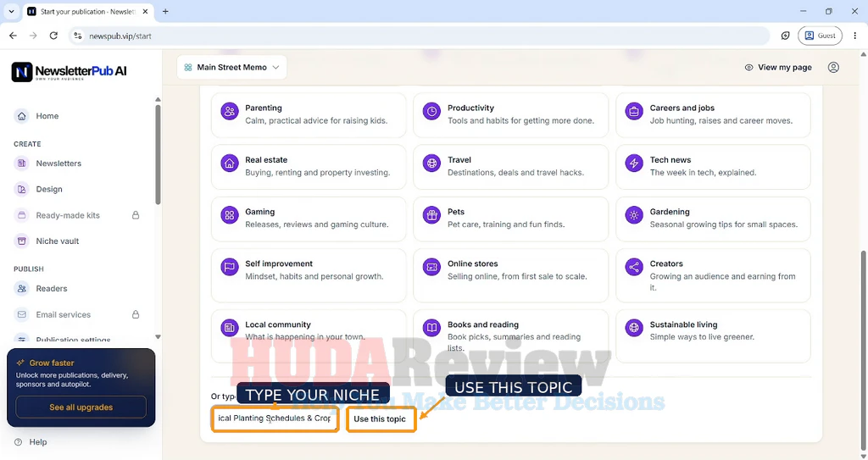Image resolution: width=868 pixels, height=460 pixels.
Task: Open the tab search dropdown arrow
Action: coord(11,11)
